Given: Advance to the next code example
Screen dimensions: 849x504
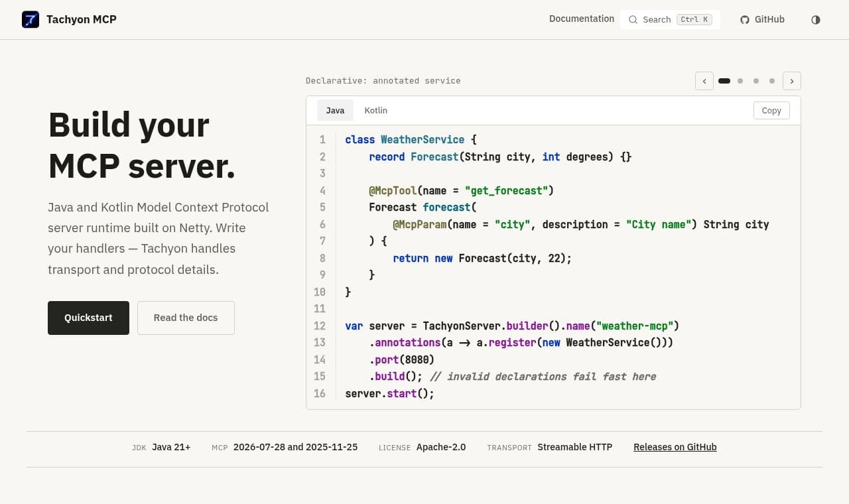Looking at the screenshot, I should pyautogui.click(x=792, y=81).
